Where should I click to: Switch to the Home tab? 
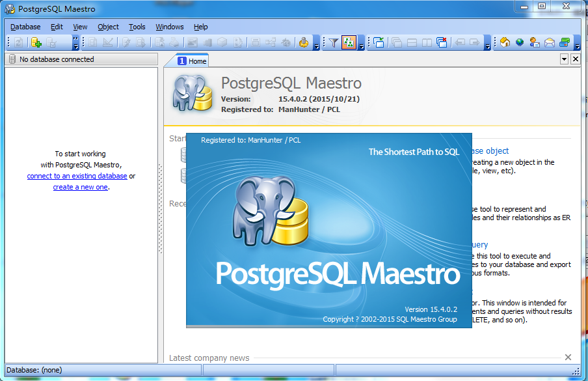[x=193, y=61]
